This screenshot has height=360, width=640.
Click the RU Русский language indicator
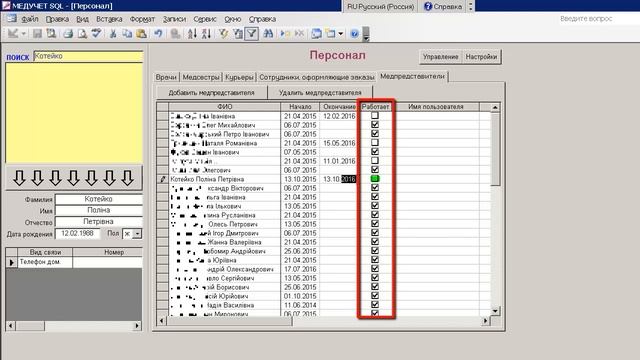point(380,7)
